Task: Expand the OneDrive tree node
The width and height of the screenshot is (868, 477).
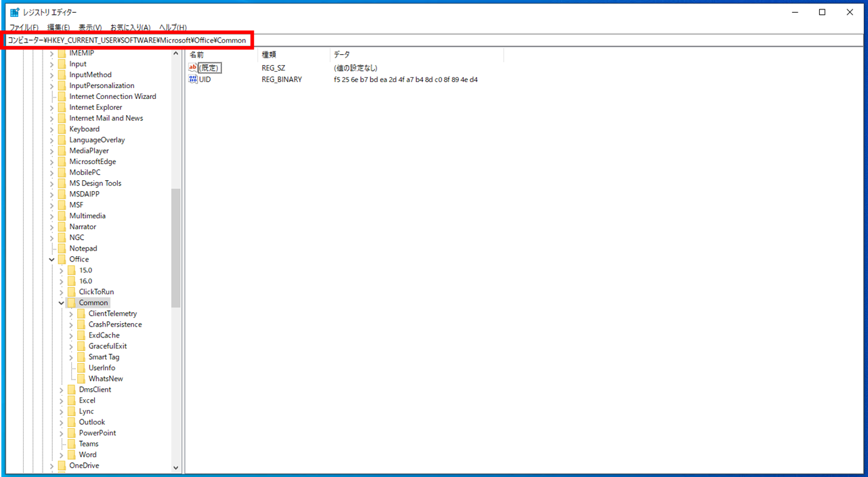Action: (x=52, y=465)
